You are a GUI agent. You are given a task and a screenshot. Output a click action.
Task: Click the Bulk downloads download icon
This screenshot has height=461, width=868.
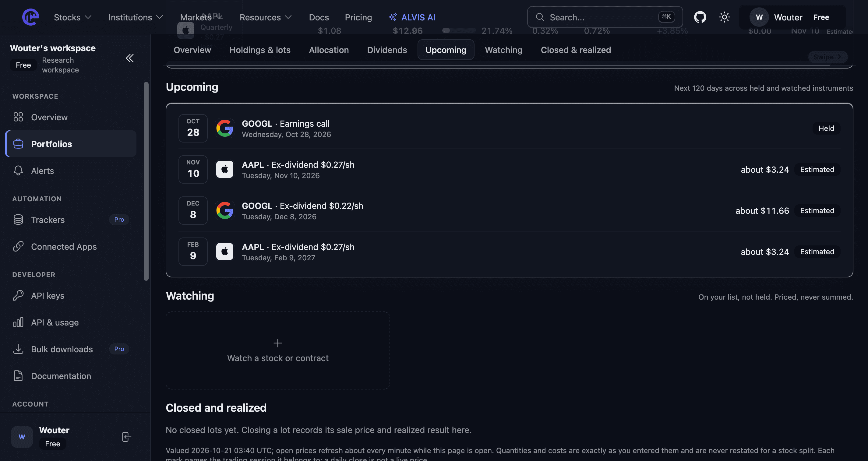(x=18, y=349)
